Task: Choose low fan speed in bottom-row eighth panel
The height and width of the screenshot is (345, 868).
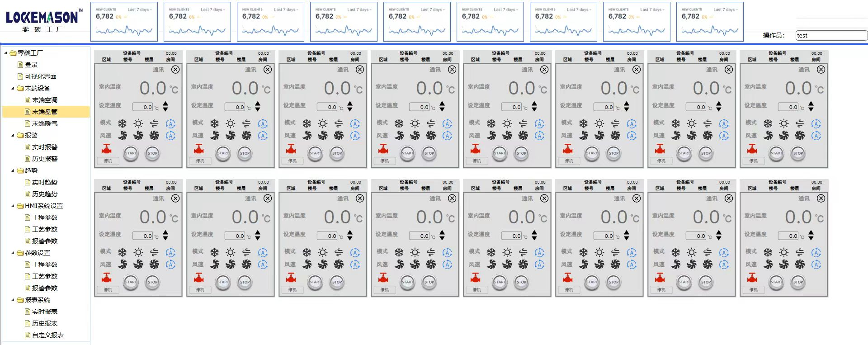Action: (x=768, y=264)
